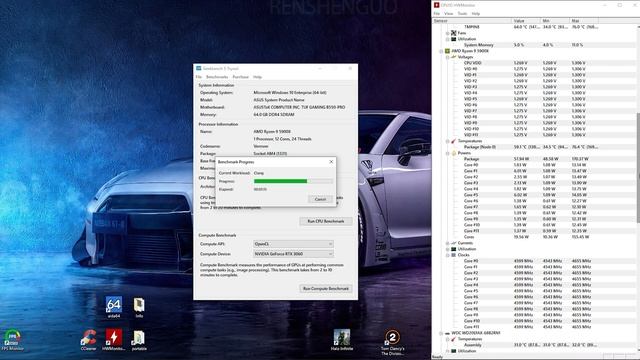Open the portable folder on desktop
Screen dimensions: 640x360
[x=139, y=340]
